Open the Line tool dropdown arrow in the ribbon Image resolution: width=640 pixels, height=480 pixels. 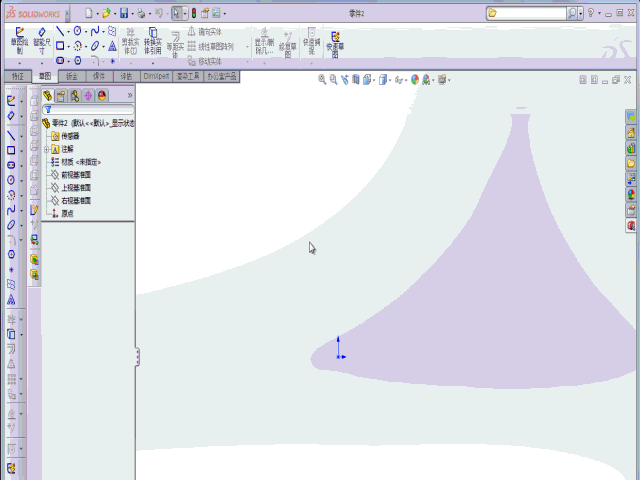[x=68, y=31]
